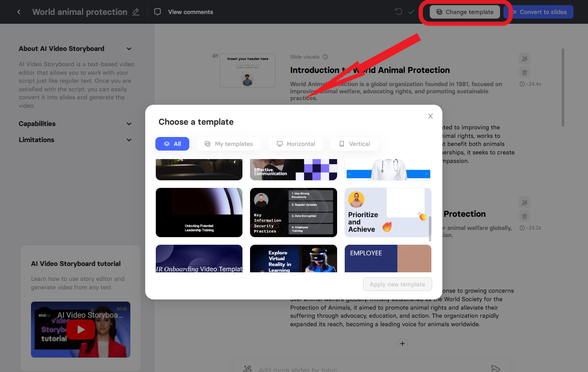The image size is (588, 372).
Task: Open the View comments panel
Action: [184, 12]
